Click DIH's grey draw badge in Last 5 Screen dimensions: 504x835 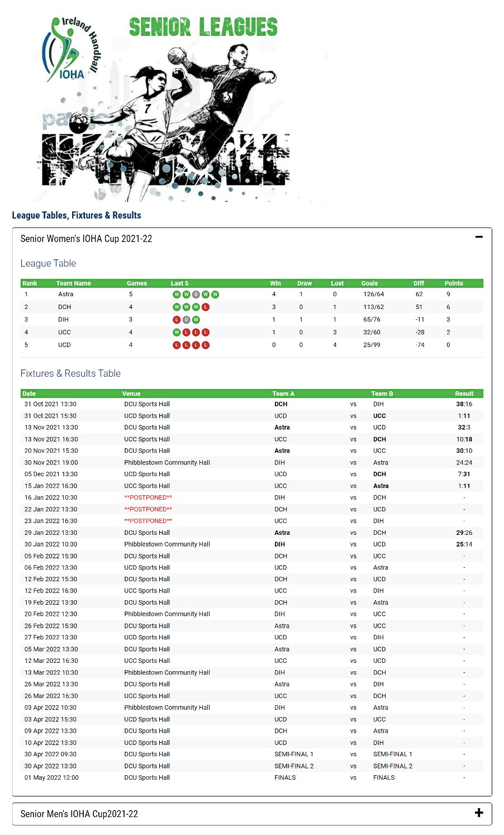(x=187, y=320)
